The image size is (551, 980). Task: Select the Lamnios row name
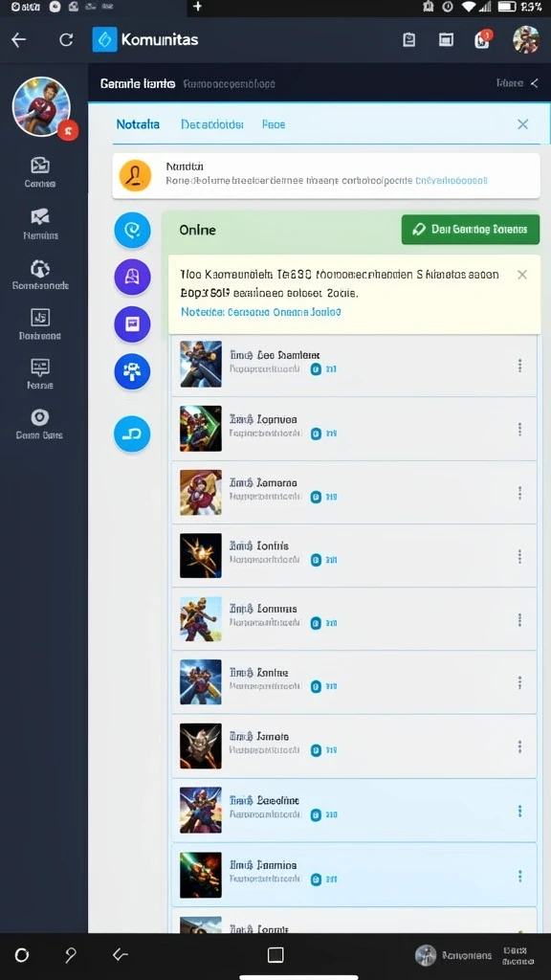(x=263, y=865)
